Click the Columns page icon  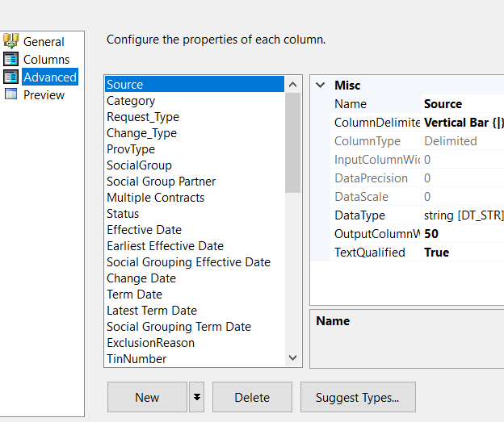click(11, 59)
